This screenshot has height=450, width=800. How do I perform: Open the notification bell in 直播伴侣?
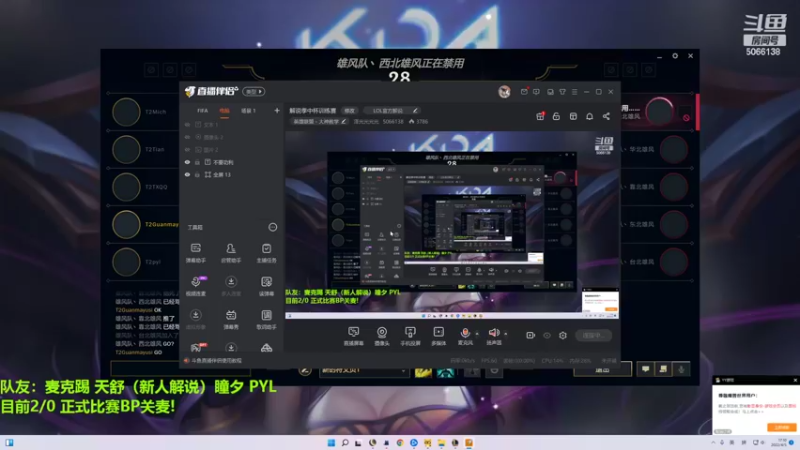[589, 116]
